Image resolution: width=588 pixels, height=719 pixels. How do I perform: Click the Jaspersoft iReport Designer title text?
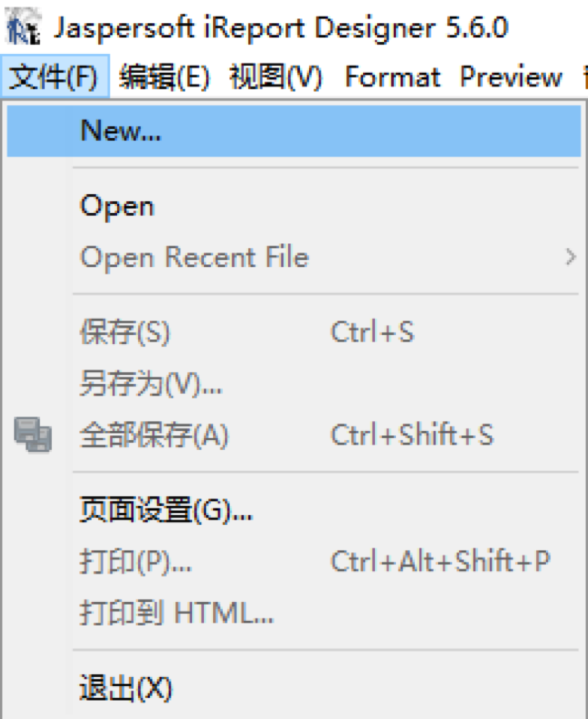pos(280,28)
